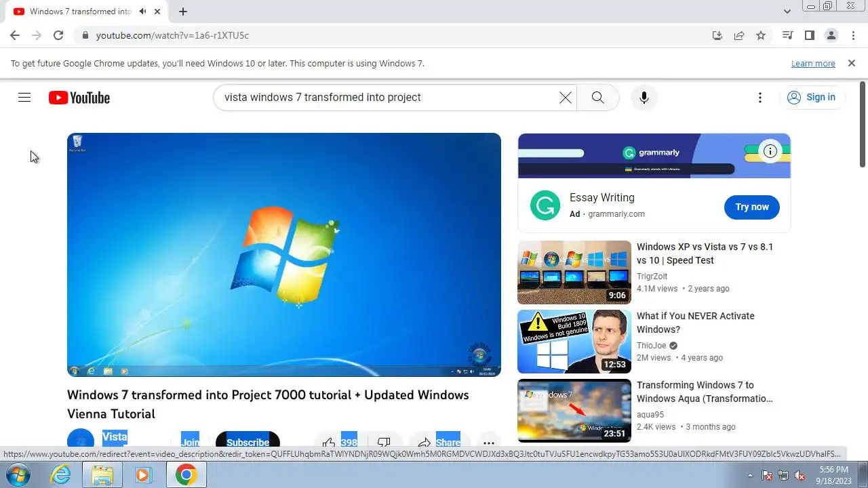This screenshot has height=488, width=868.
Task: Visit the ThioJoe channel
Action: tap(652, 345)
